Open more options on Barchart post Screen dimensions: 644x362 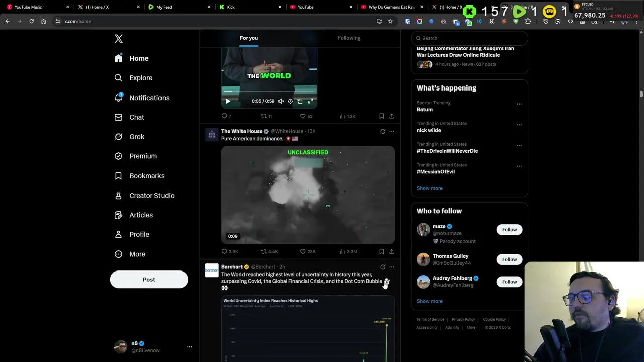(x=392, y=267)
